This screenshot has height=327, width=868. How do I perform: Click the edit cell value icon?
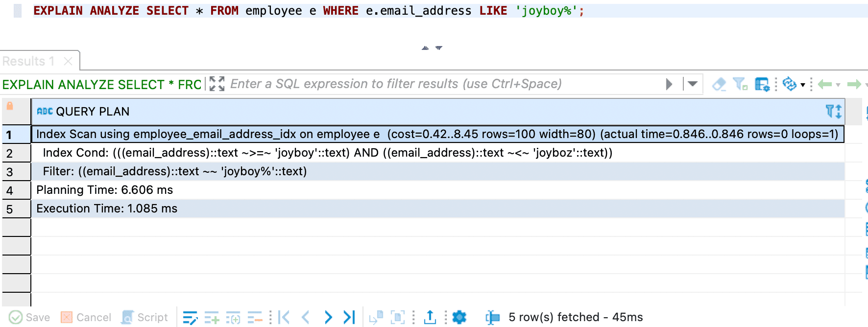(x=190, y=318)
